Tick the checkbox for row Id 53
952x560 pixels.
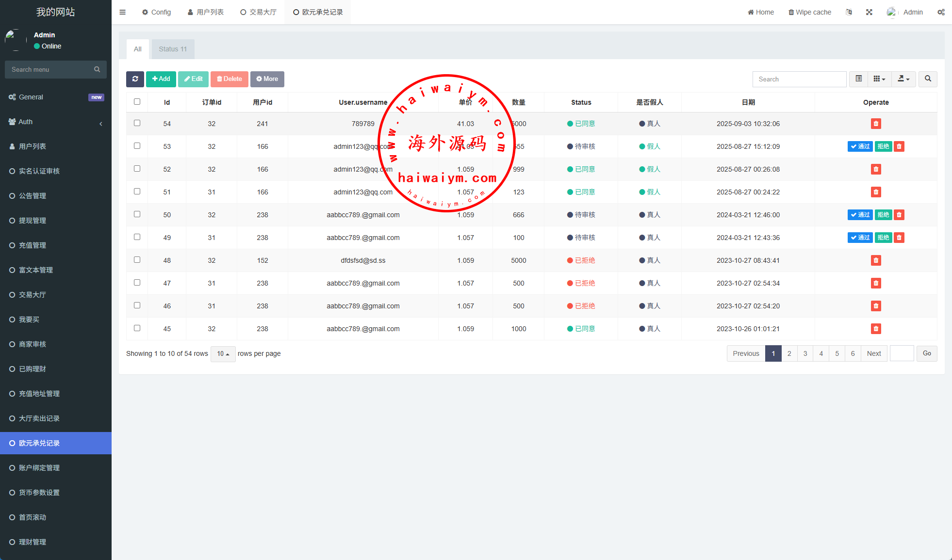tap(137, 146)
